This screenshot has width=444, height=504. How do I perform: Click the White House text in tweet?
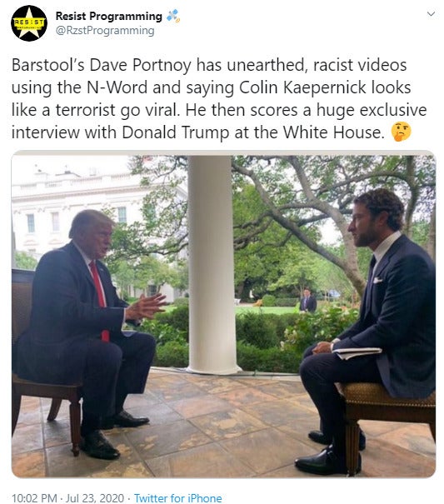332,132
